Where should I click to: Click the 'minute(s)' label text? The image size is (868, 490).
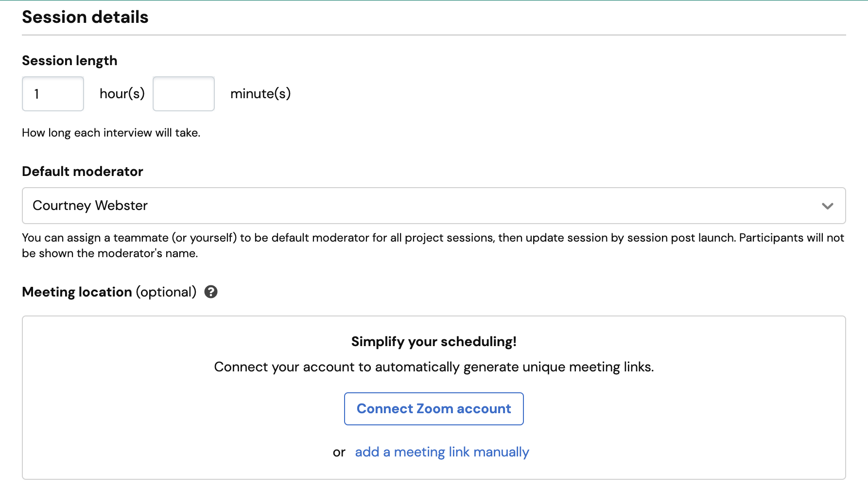tap(260, 93)
